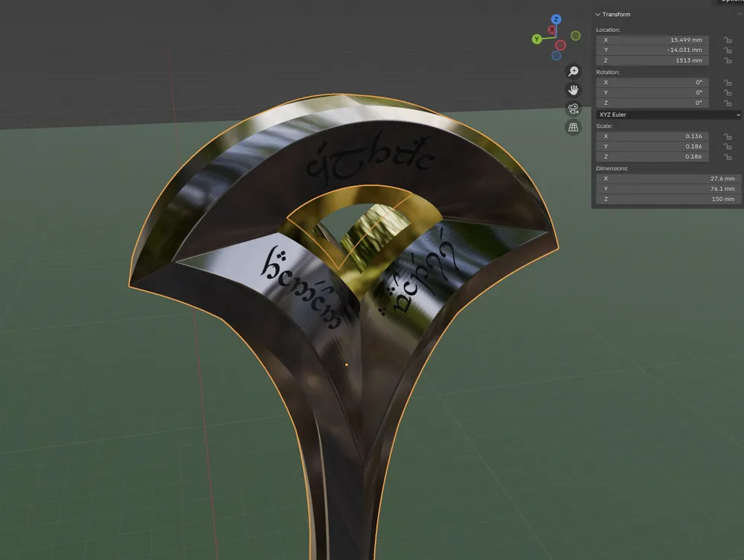
Task: Click Scale X field showing 0.136
Action: click(652, 136)
